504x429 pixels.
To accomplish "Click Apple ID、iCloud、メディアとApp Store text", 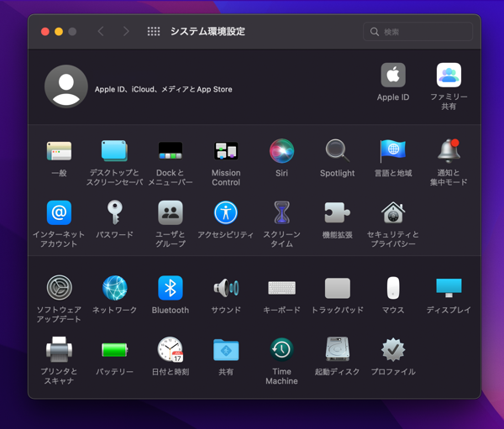I will (x=163, y=89).
